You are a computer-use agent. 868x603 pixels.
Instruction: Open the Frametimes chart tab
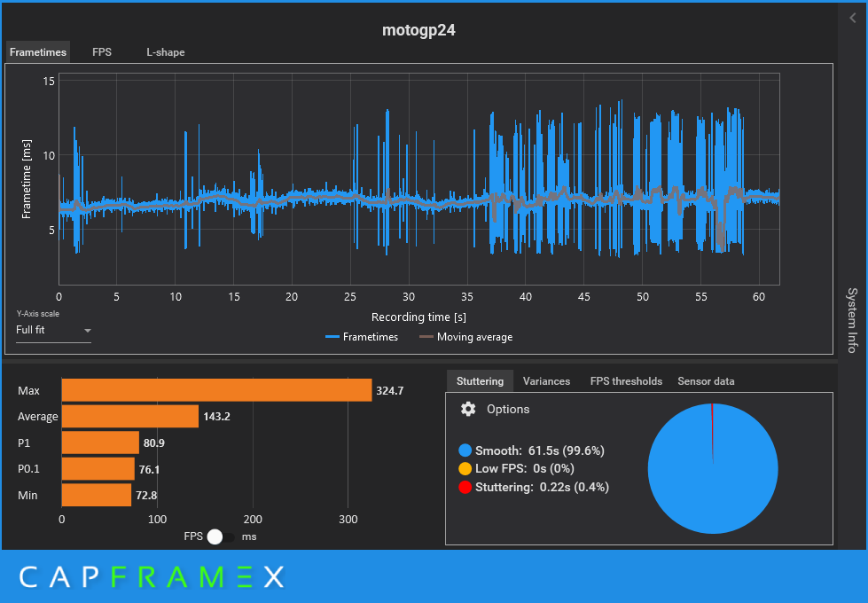[38, 52]
